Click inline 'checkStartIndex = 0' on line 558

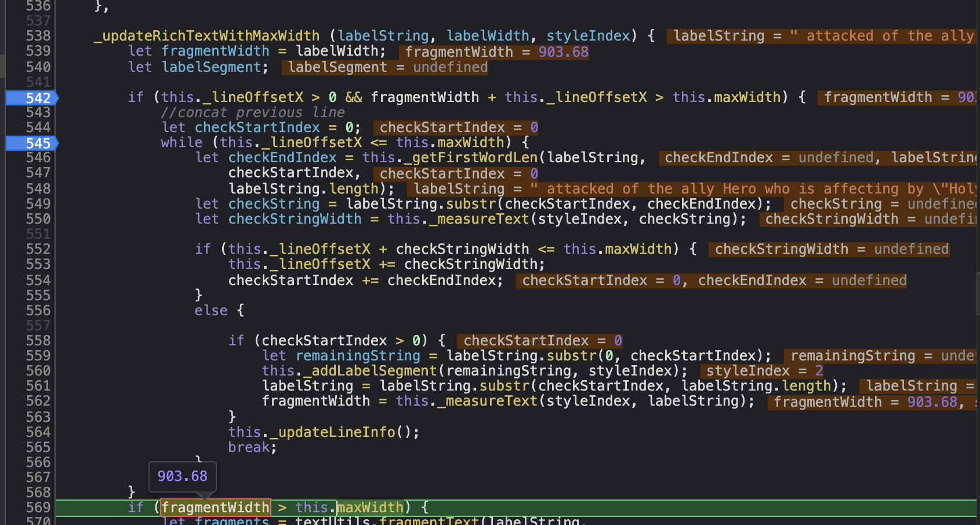(540, 341)
